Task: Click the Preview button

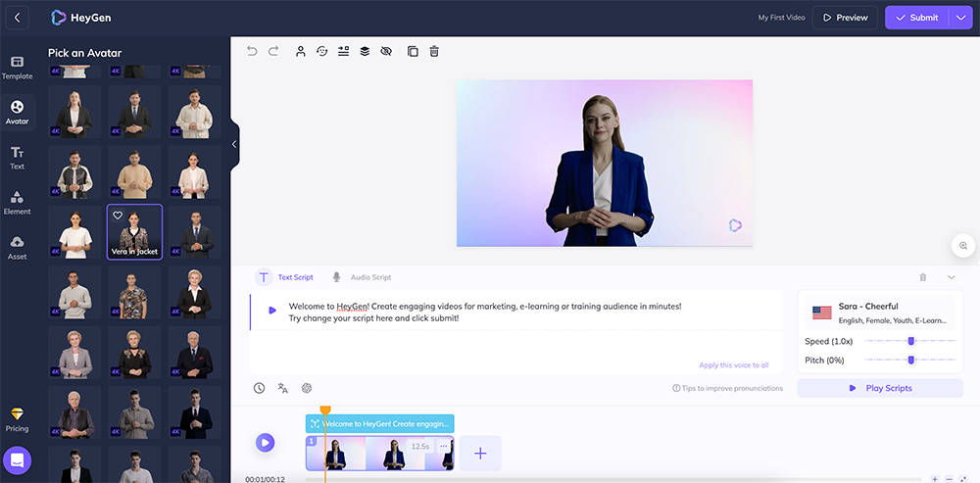Action: pyautogui.click(x=846, y=18)
